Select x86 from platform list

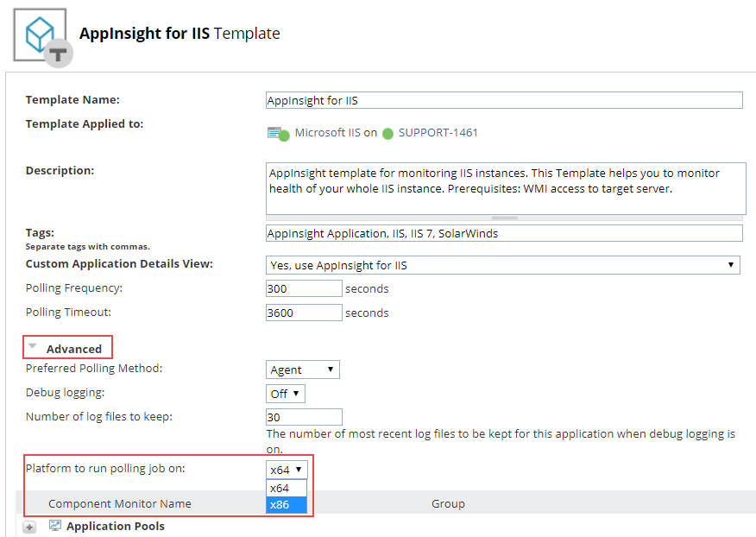(287, 504)
